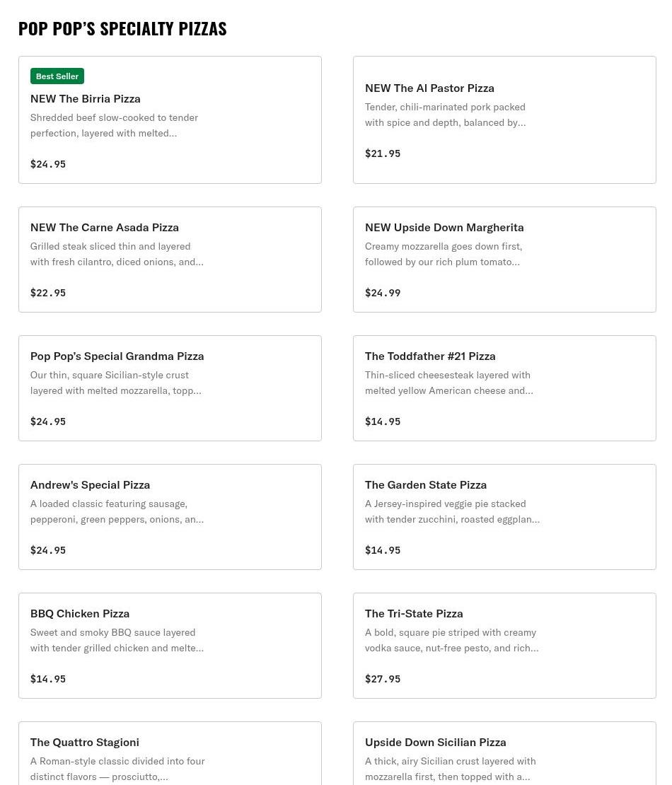Choose Andrew's Special Pizza
This screenshot has width=672, height=785.
(170, 517)
